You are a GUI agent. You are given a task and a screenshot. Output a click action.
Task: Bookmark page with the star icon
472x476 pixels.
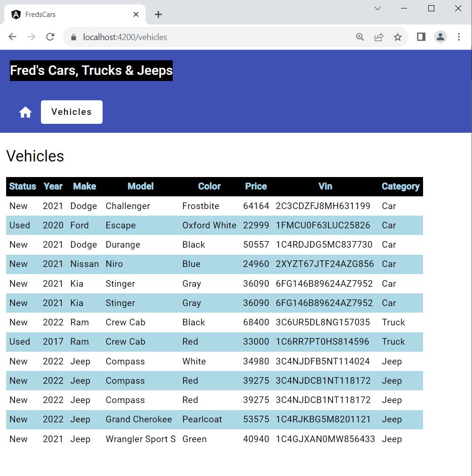(398, 37)
